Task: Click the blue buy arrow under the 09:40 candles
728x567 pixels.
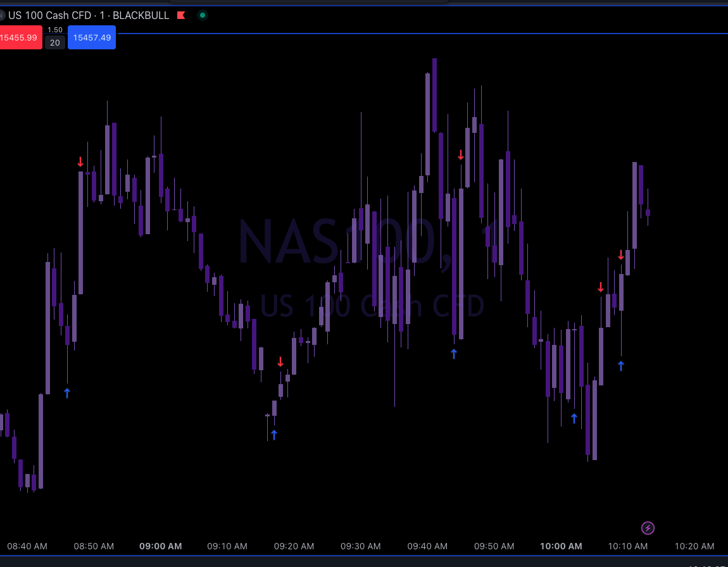Action: tap(453, 354)
